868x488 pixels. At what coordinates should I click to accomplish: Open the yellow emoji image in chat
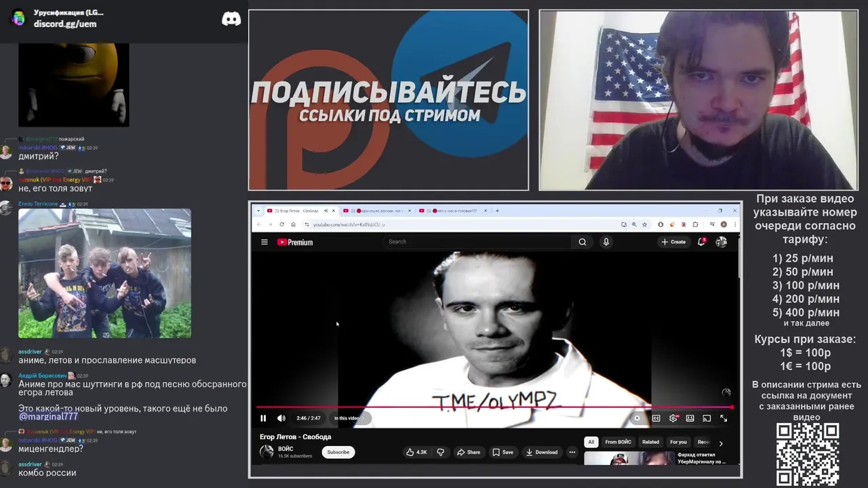pyautogui.click(x=73, y=85)
